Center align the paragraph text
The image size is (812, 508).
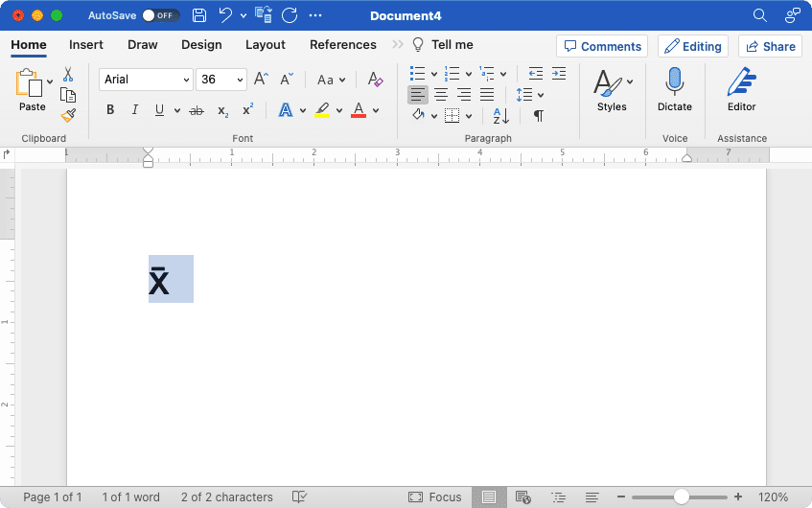[x=441, y=95]
